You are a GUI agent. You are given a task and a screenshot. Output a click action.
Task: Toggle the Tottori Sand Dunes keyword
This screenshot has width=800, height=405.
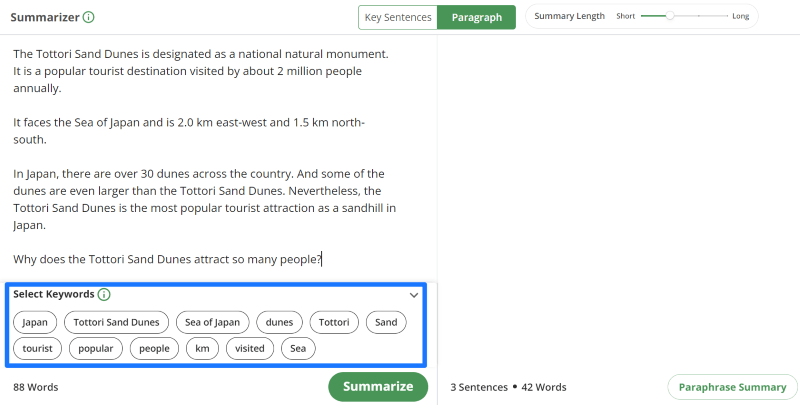[116, 322]
